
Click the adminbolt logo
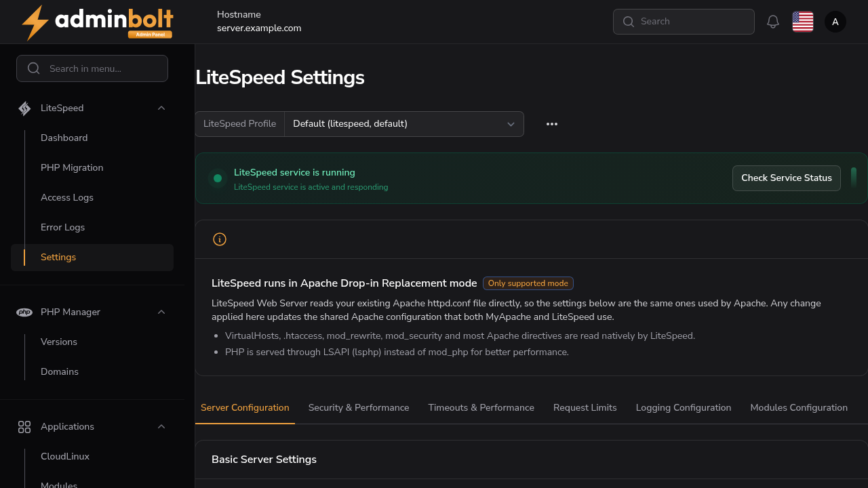coord(98,22)
